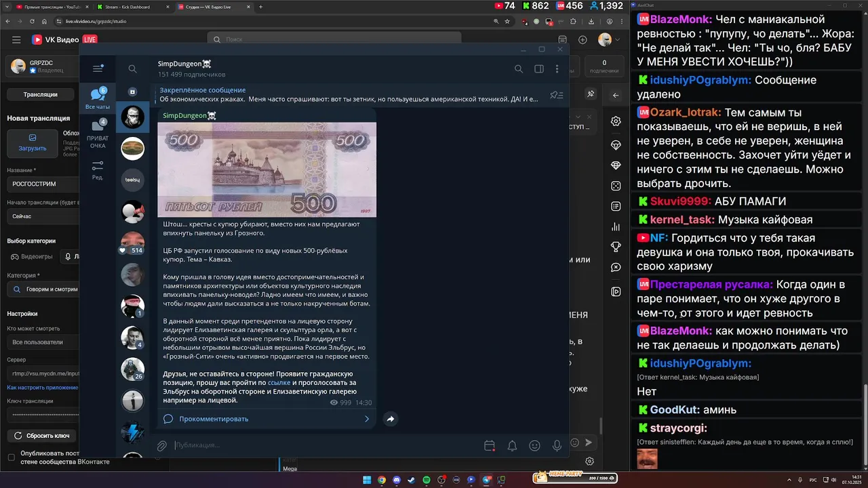Click the Загрузить cover upload button
Viewport: 868px width, 488px height.
coord(33,143)
